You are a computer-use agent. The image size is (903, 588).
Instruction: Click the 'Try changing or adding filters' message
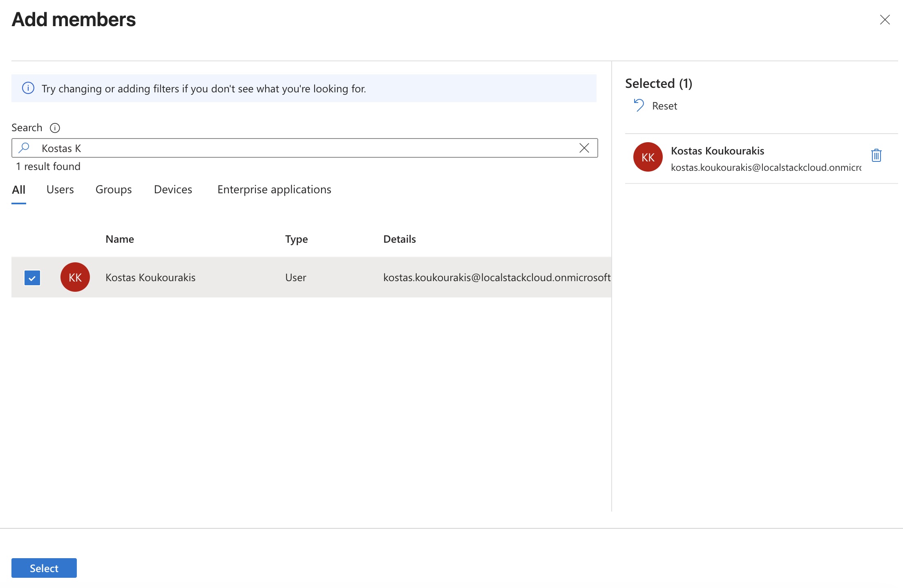pyautogui.click(x=203, y=89)
